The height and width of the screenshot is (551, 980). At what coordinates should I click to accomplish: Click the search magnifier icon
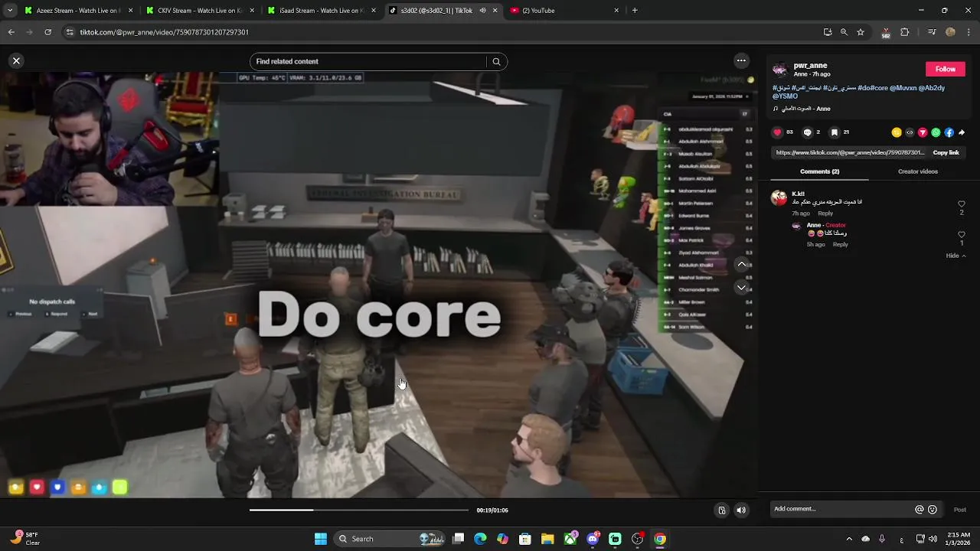click(496, 61)
